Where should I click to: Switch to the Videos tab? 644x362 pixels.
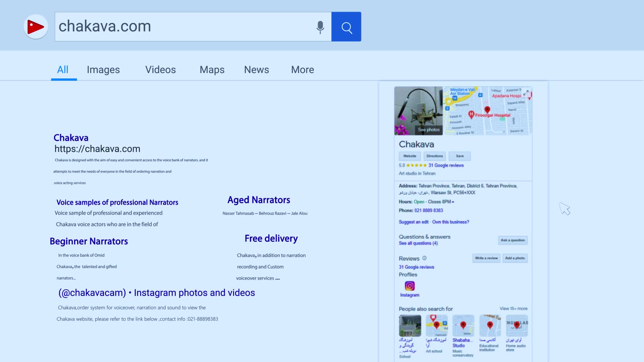coord(160,70)
